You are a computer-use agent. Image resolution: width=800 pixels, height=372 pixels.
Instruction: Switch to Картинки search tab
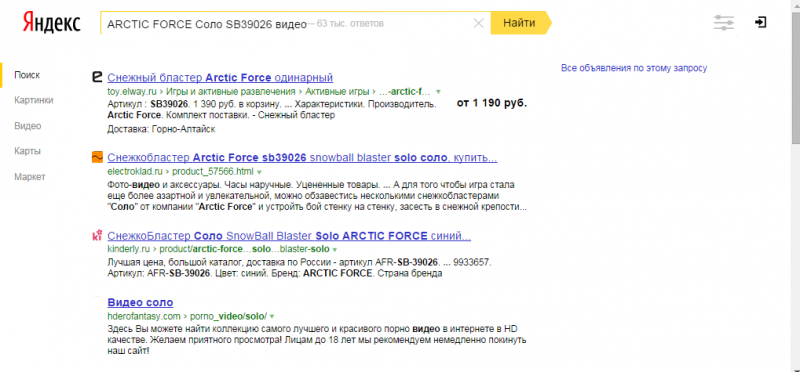click(34, 101)
